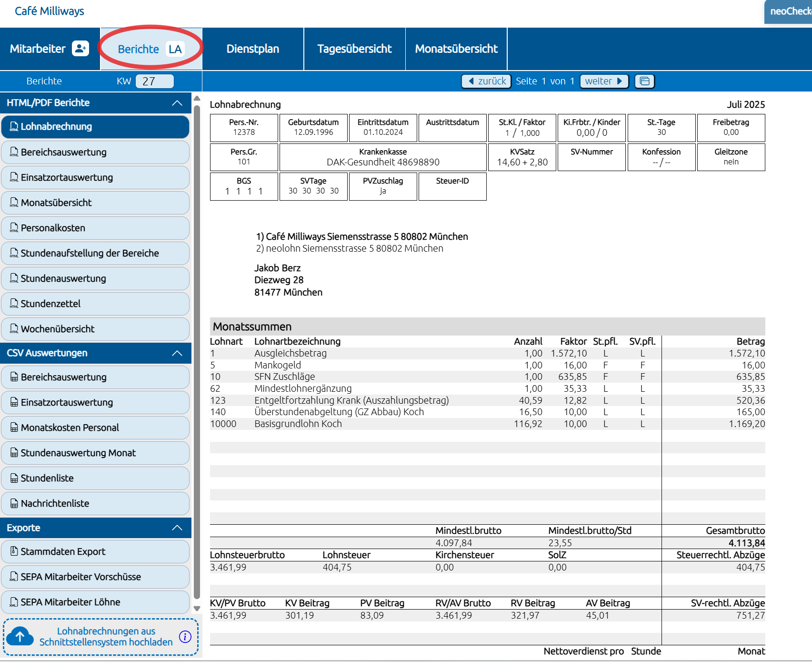Image resolution: width=812 pixels, height=662 pixels.
Task: Click the sidebar scroll down arrow
Action: pos(197,609)
